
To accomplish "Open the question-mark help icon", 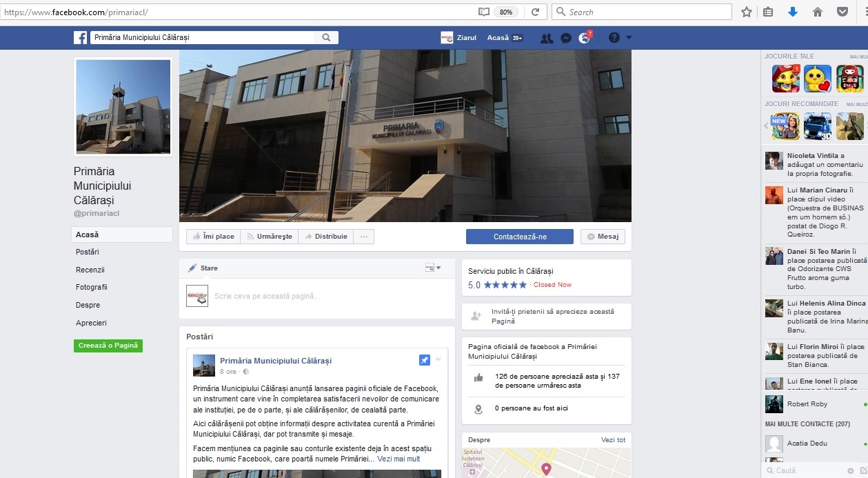I will tap(614, 38).
